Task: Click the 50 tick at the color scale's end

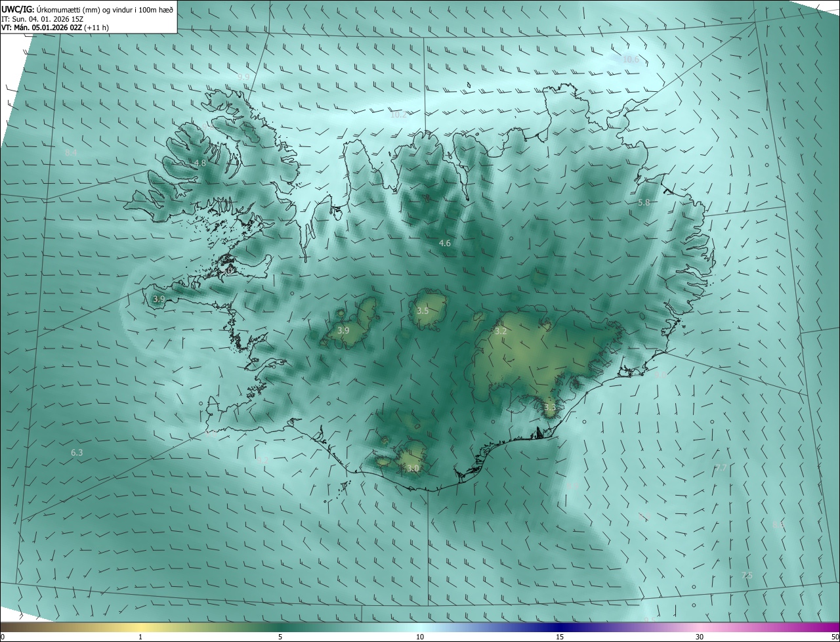Action: (x=835, y=637)
